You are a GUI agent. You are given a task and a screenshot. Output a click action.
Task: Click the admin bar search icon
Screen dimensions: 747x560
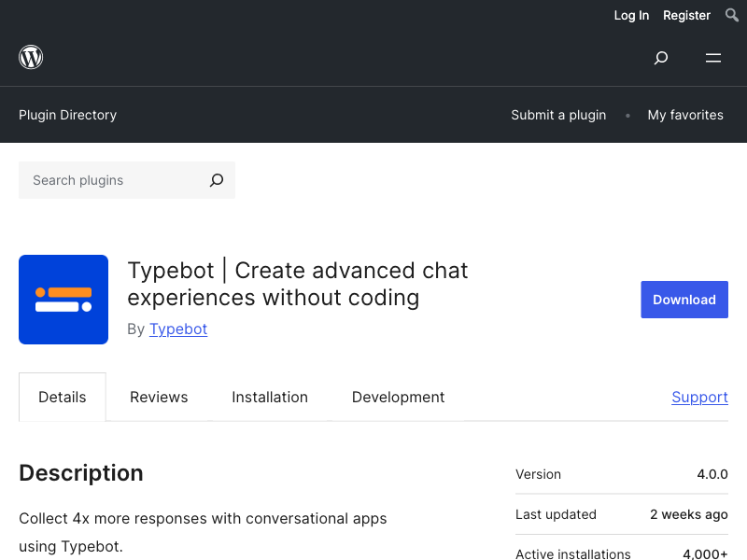732,15
